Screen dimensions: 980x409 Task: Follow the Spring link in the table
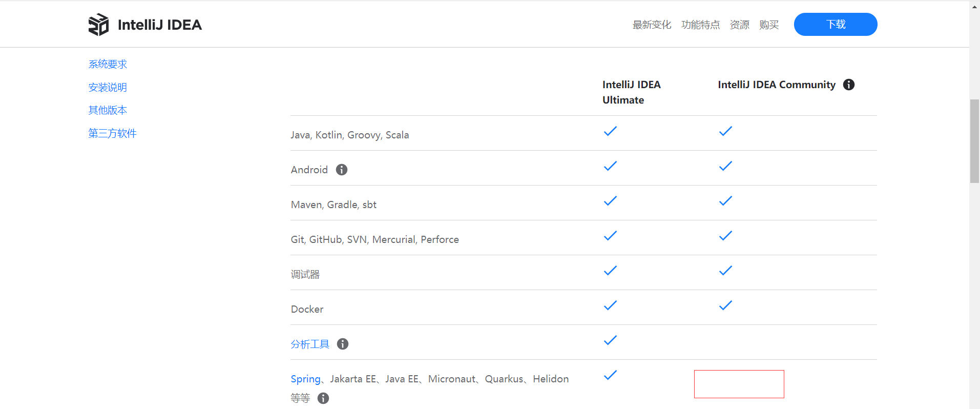[305, 379]
